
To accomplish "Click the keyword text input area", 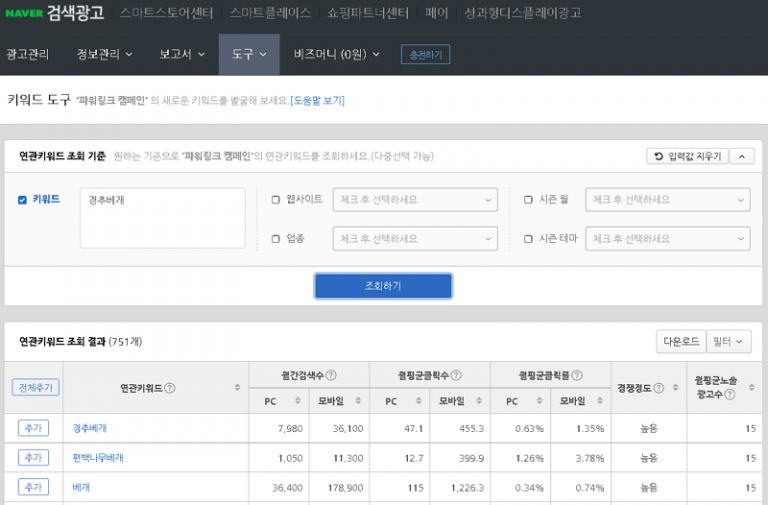I will point(162,217).
